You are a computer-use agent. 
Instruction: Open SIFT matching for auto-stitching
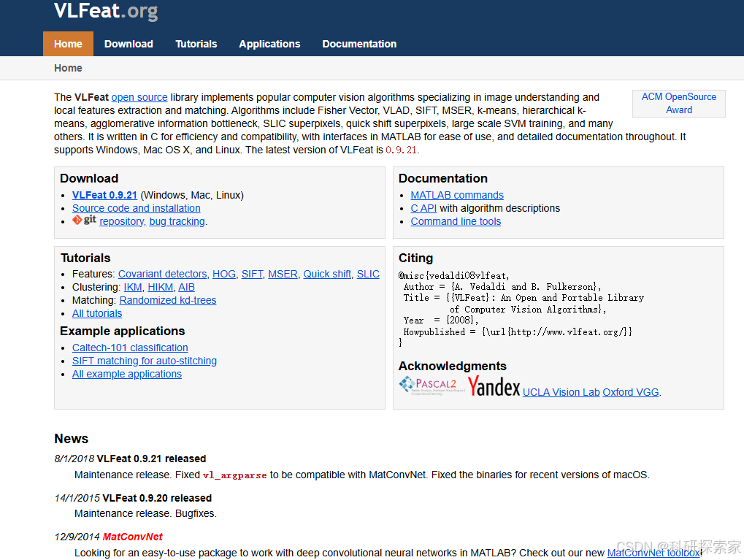click(x=145, y=361)
